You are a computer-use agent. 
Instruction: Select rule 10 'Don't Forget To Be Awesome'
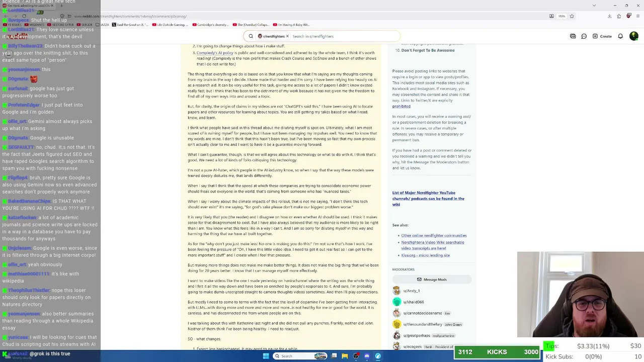pos(428,50)
